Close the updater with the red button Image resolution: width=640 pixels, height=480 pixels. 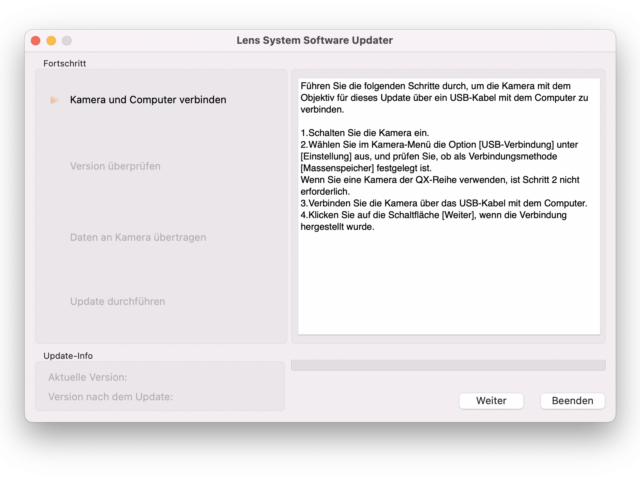click(36, 40)
